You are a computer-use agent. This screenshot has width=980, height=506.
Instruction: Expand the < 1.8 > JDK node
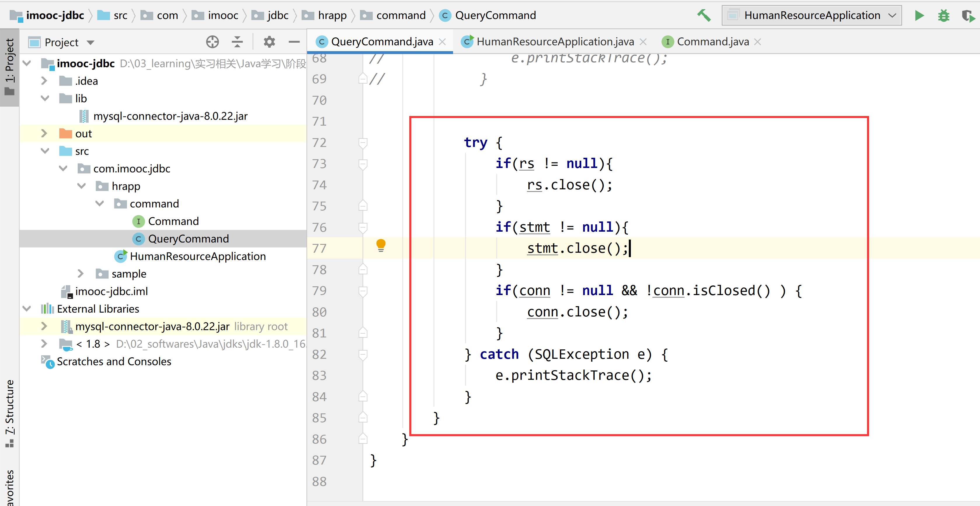[44, 344]
